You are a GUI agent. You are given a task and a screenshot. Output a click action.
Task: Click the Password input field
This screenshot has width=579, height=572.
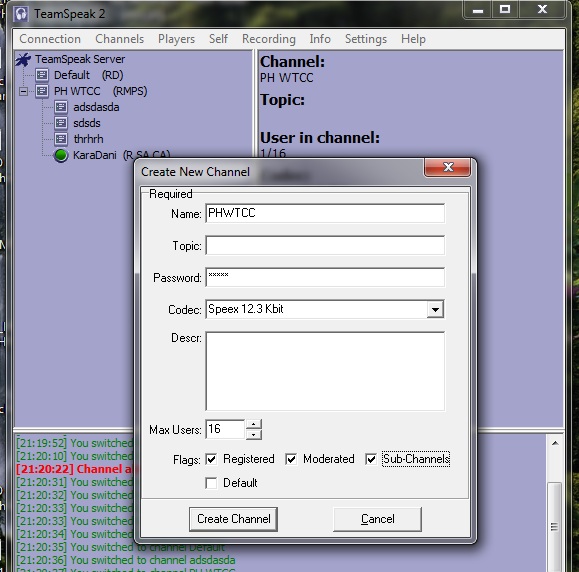[x=325, y=277]
